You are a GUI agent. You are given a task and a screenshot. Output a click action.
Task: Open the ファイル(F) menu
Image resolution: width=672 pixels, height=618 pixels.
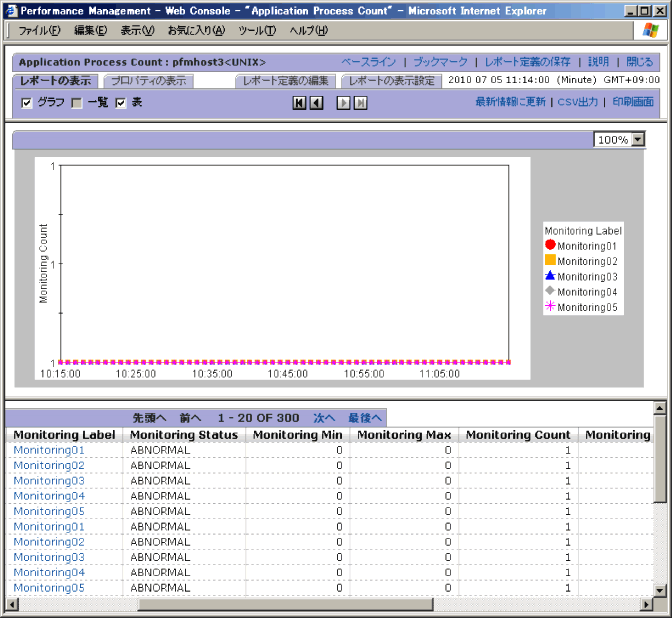39,30
